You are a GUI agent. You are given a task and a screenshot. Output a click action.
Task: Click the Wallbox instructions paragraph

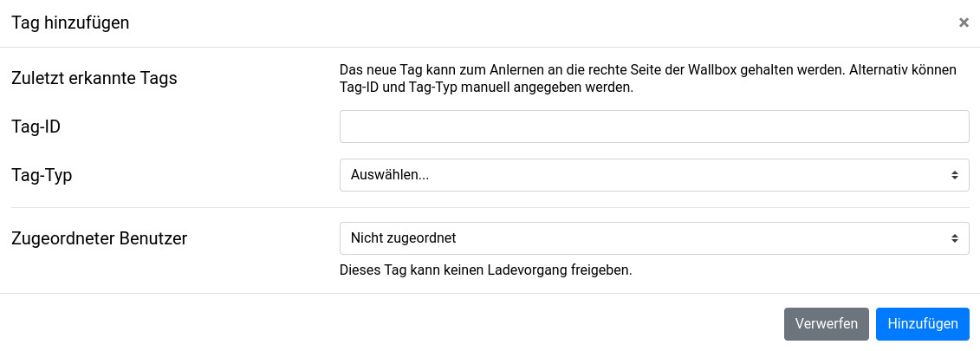[647, 78]
